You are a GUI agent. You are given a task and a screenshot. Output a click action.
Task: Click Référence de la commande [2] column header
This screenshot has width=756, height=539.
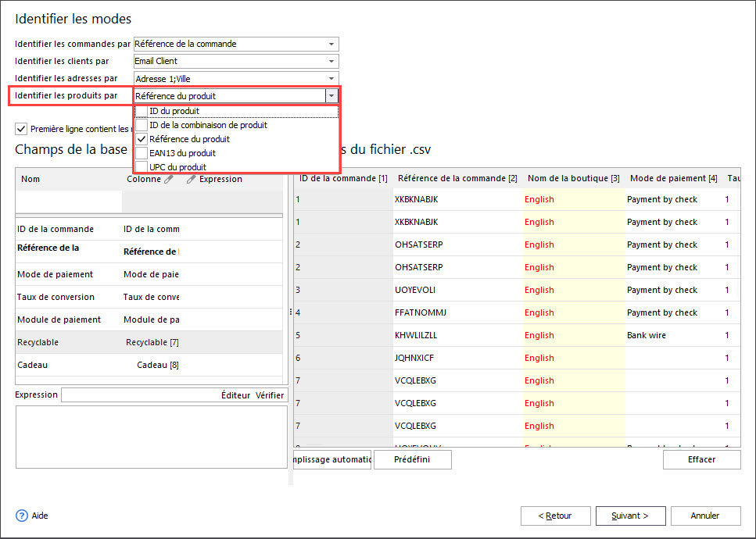(x=457, y=179)
